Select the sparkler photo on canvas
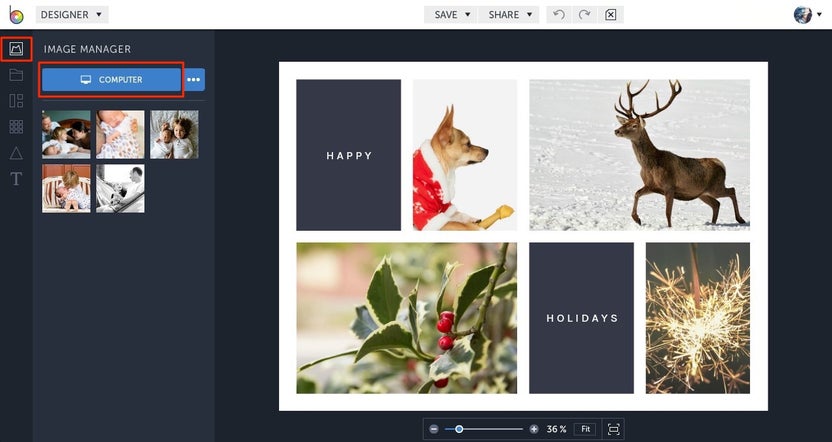The image size is (832, 442). (x=698, y=318)
